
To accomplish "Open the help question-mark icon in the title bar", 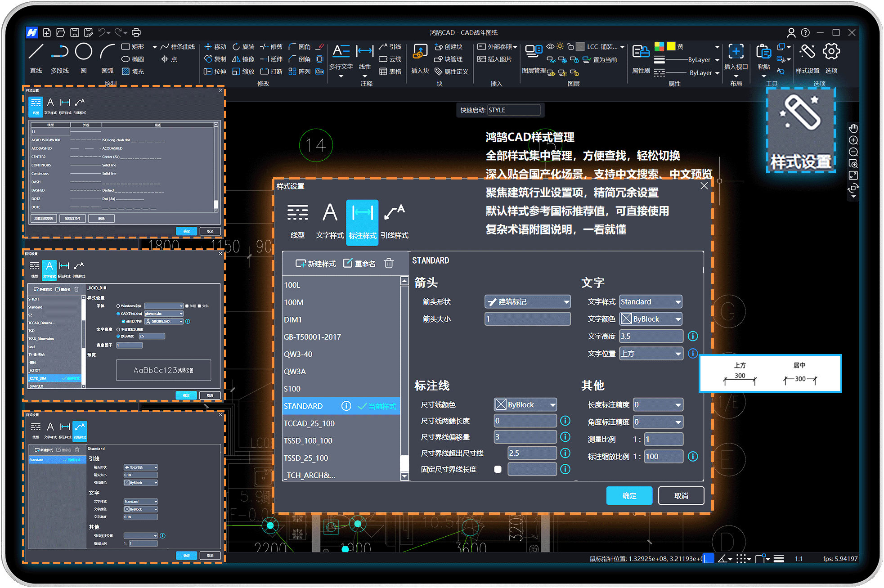I will tap(805, 32).
